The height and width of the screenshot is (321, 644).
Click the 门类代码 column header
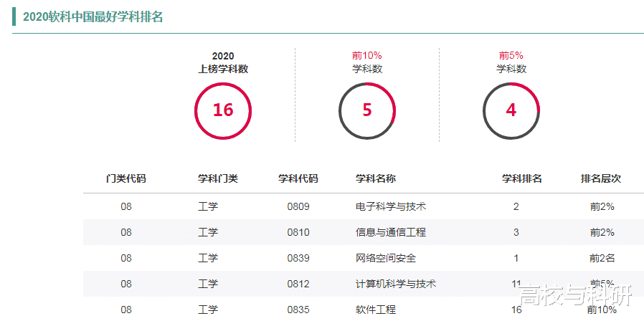tap(126, 178)
